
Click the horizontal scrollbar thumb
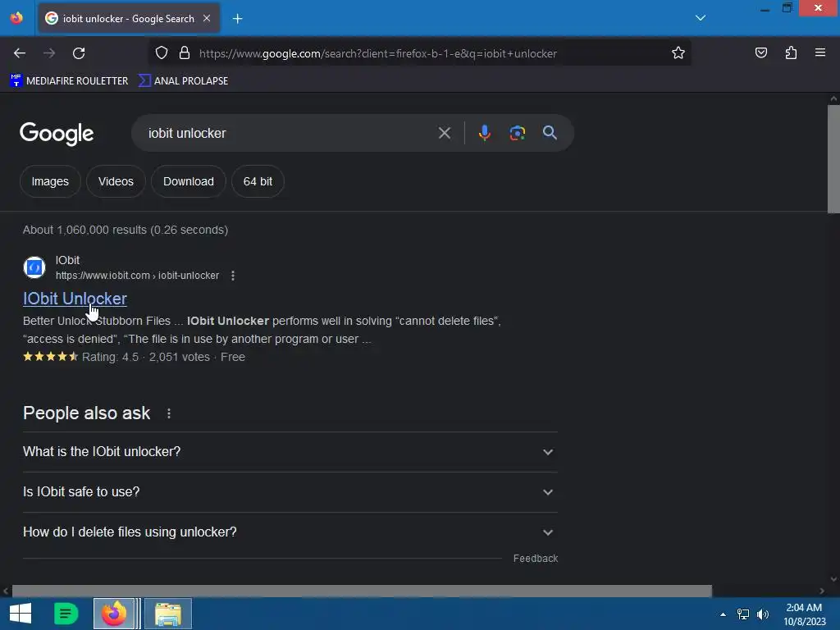(362, 591)
